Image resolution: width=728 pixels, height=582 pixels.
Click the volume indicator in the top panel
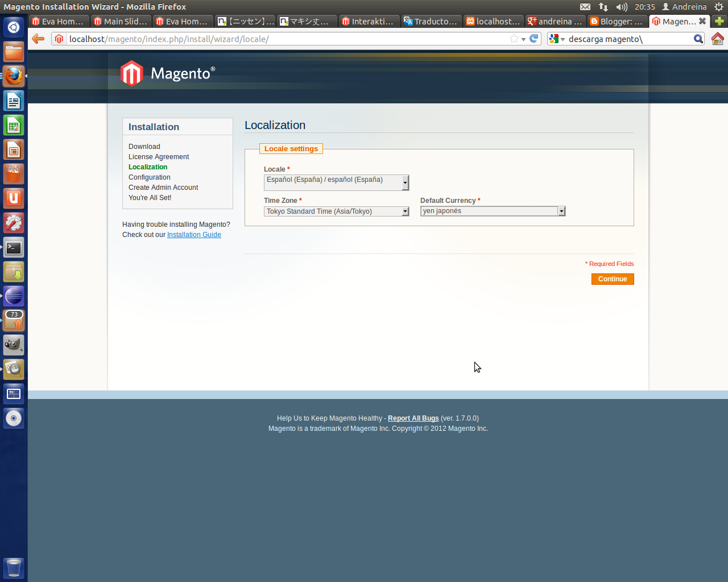pyautogui.click(x=621, y=7)
